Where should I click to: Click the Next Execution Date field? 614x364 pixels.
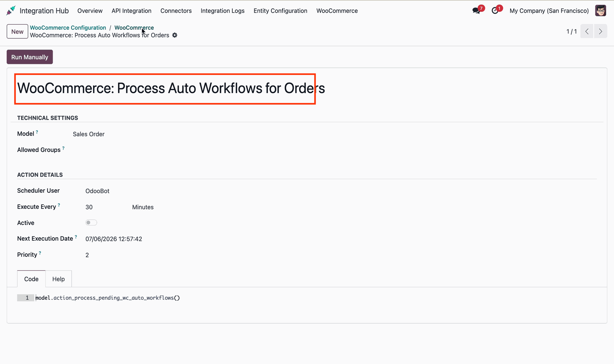click(x=114, y=239)
